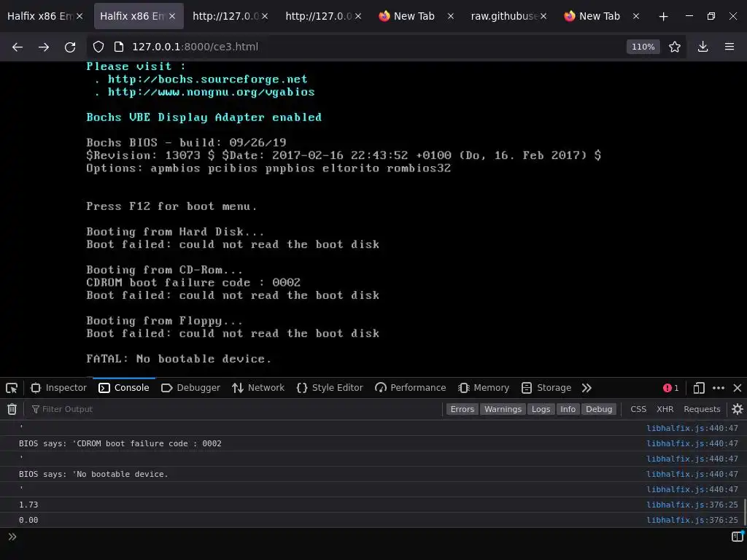Screen dimensions: 747x560
Task: Open the Performance tab
Action: pyautogui.click(x=411, y=388)
